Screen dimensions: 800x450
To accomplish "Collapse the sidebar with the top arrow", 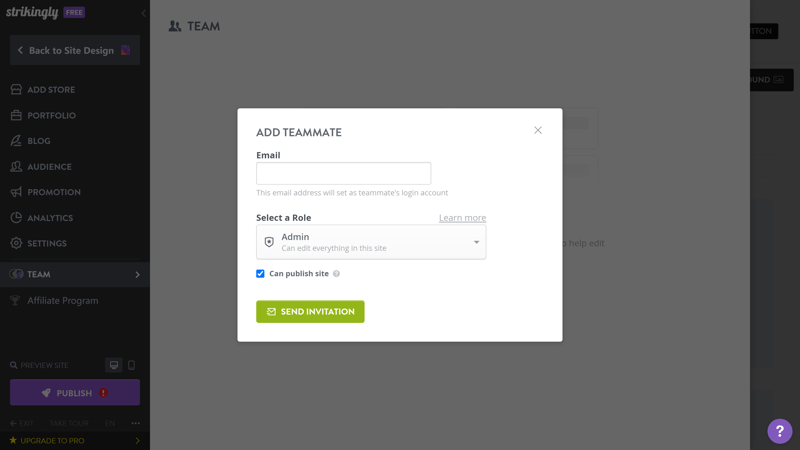I will click(143, 13).
